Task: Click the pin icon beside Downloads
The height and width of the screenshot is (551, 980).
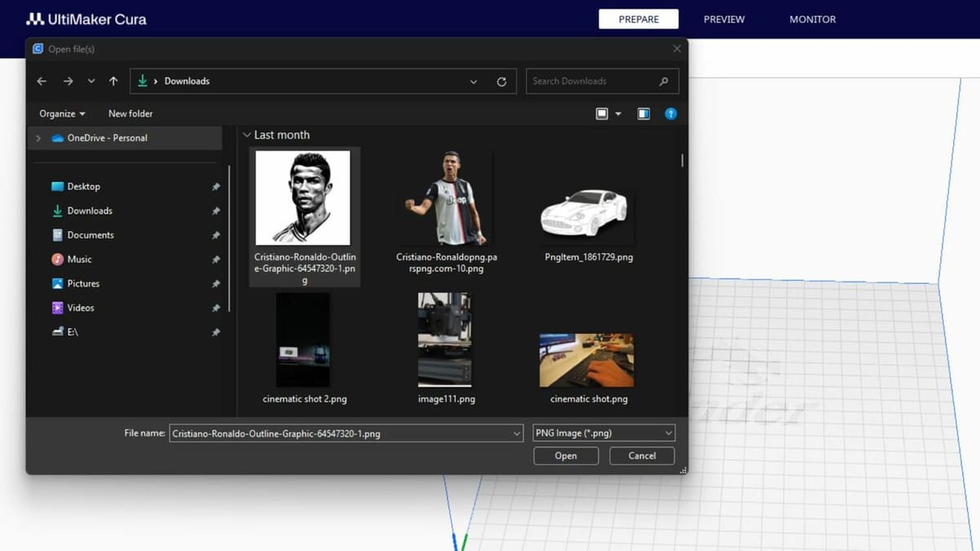Action: tap(216, 211)
